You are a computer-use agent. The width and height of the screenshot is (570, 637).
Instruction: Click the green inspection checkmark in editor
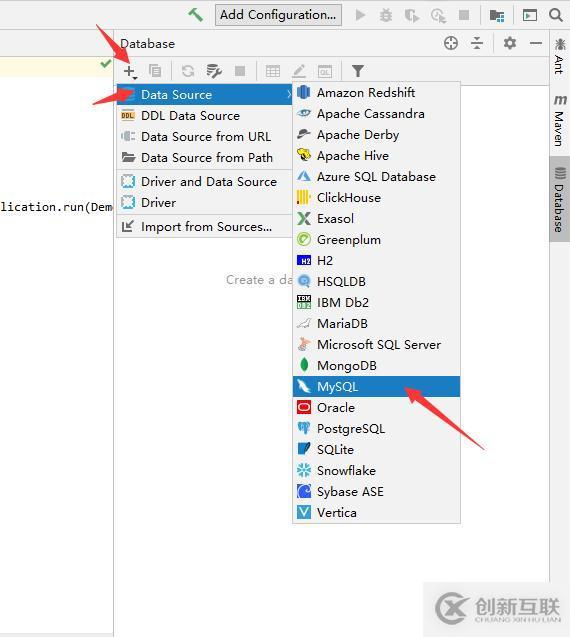pos(106,64)
